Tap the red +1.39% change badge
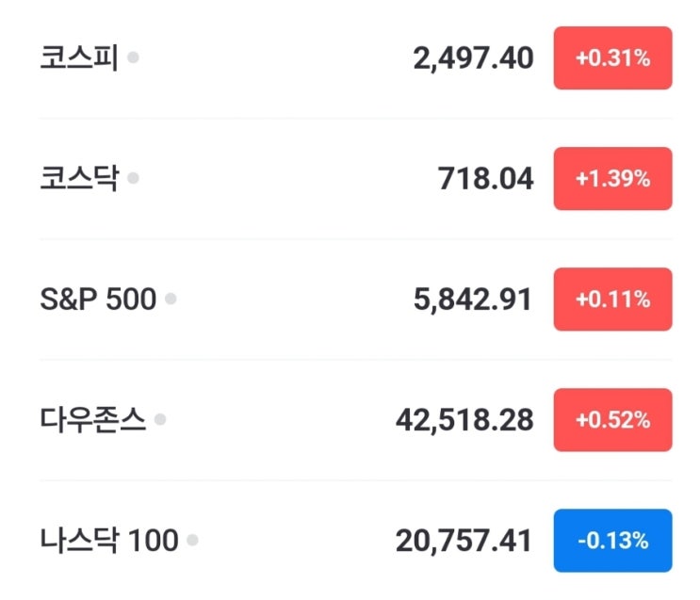The image size is (700, 600). coord(612,179)
